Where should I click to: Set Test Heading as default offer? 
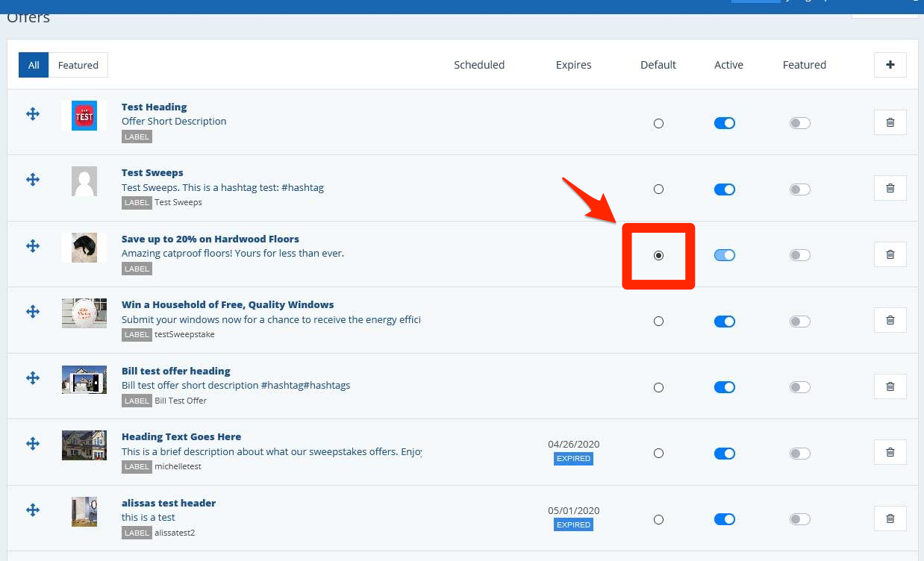[x=658, y=124]
